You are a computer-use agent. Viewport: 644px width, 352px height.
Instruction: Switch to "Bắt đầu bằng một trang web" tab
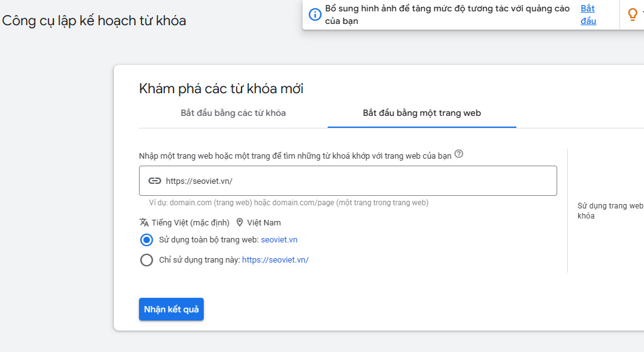tap(422, 113)
